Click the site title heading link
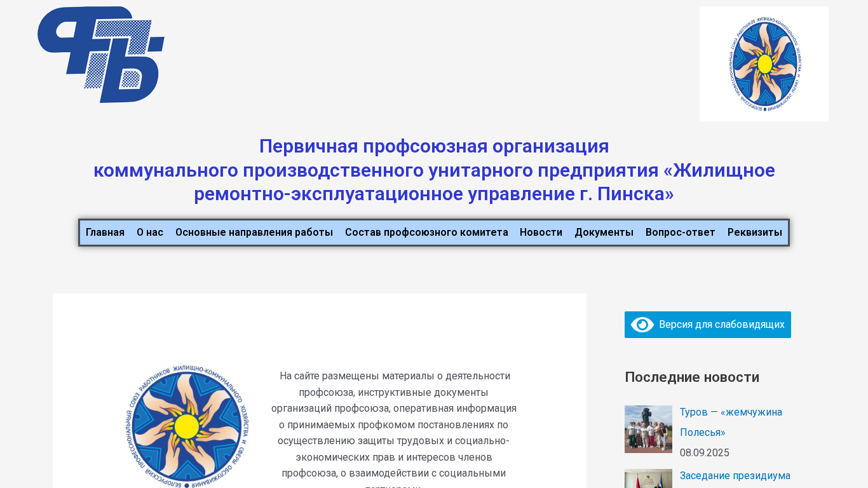The image size is (868, 488). [434, 170]
